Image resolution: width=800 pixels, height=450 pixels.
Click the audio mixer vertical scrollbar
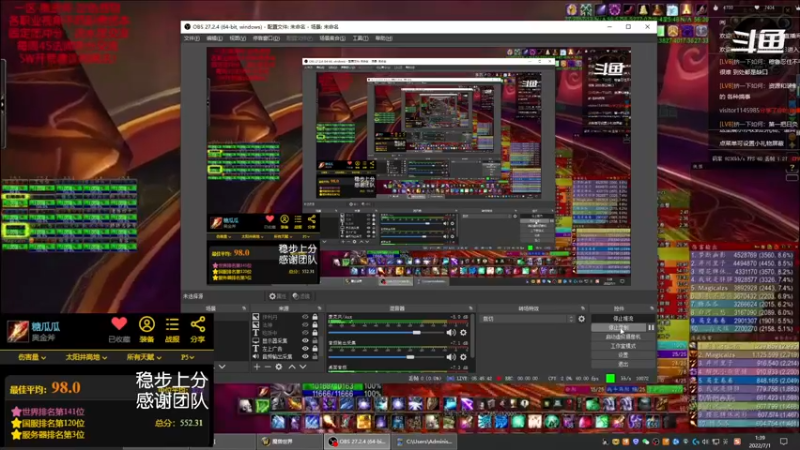474,337
